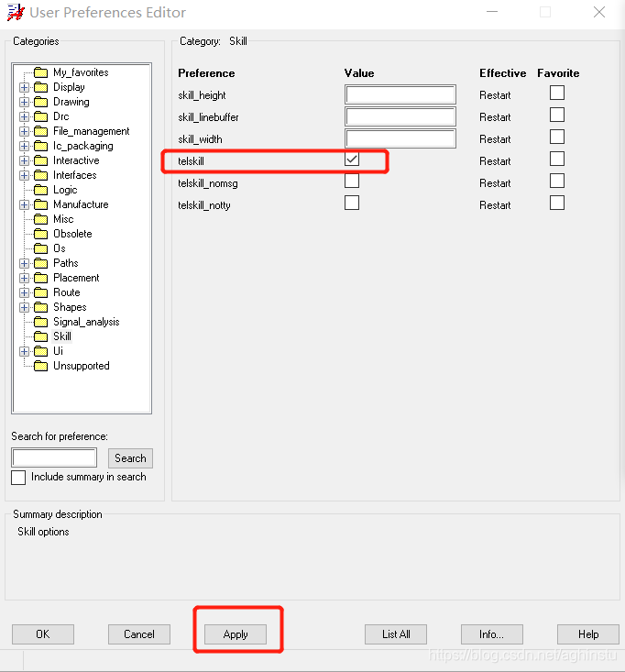
Task: Select the Skill category label
Action: (62, 336)
